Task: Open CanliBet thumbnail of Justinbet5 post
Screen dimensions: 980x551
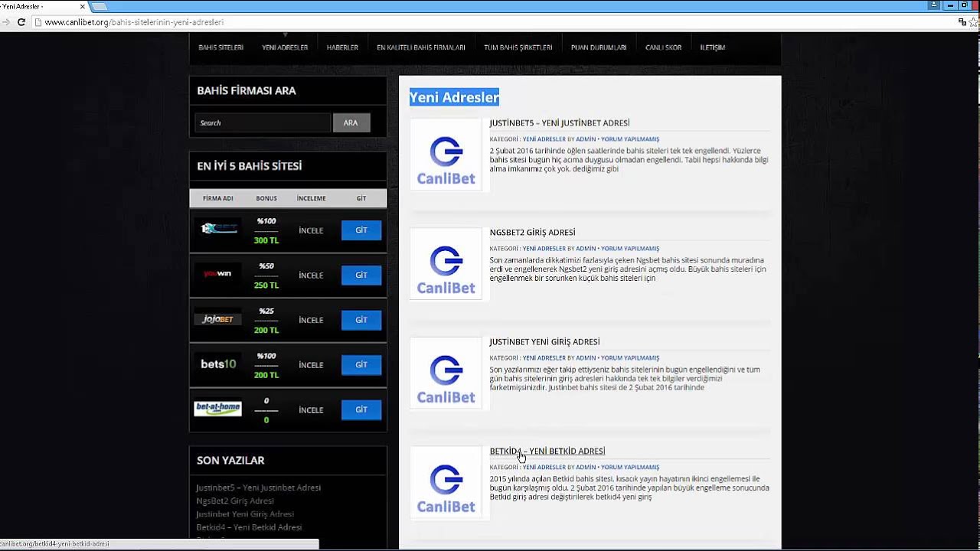Action: pyautogui.click(x=446, y=155)
